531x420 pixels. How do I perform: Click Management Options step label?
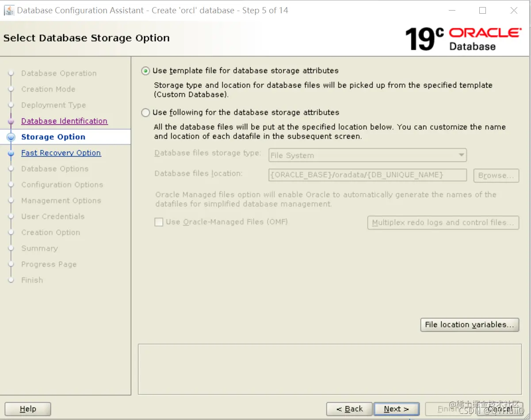pos(61,200)
